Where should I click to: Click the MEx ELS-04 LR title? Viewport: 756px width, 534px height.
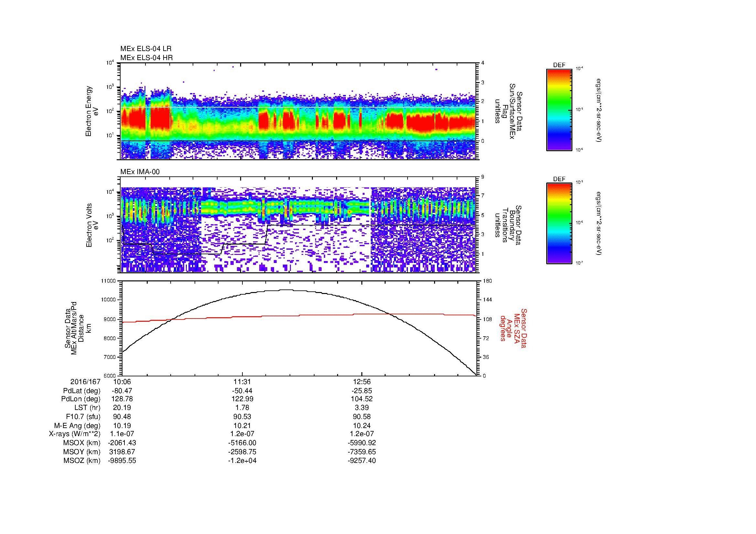point(146,49)
